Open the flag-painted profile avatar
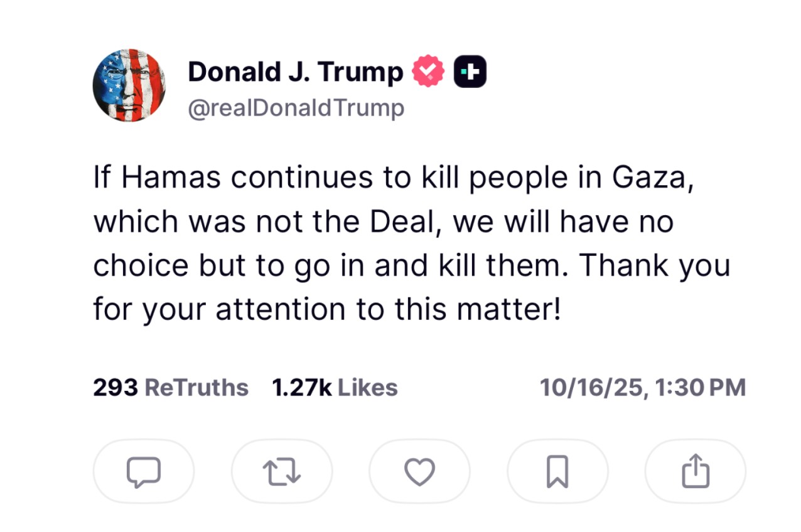The width and height of the screenshot is (801, 532). 129,85
